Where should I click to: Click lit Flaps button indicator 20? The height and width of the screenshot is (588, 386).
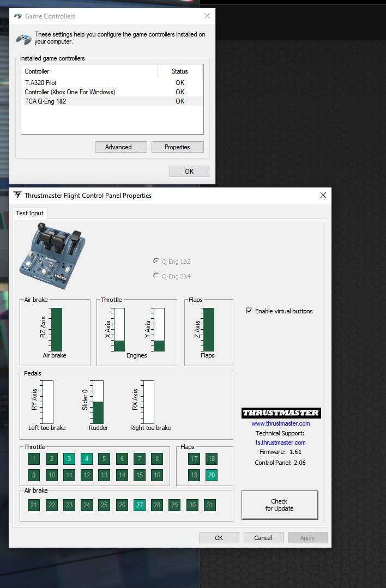[x=212, y=475]
